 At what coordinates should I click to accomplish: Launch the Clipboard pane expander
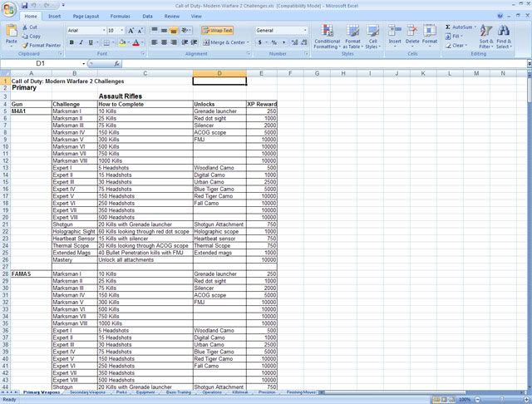[61, 53]
